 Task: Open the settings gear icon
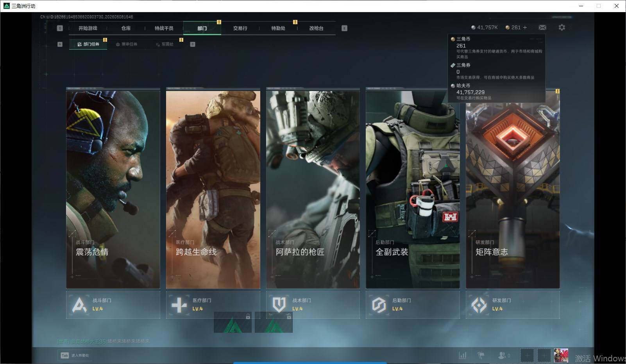tap(562, 27)
